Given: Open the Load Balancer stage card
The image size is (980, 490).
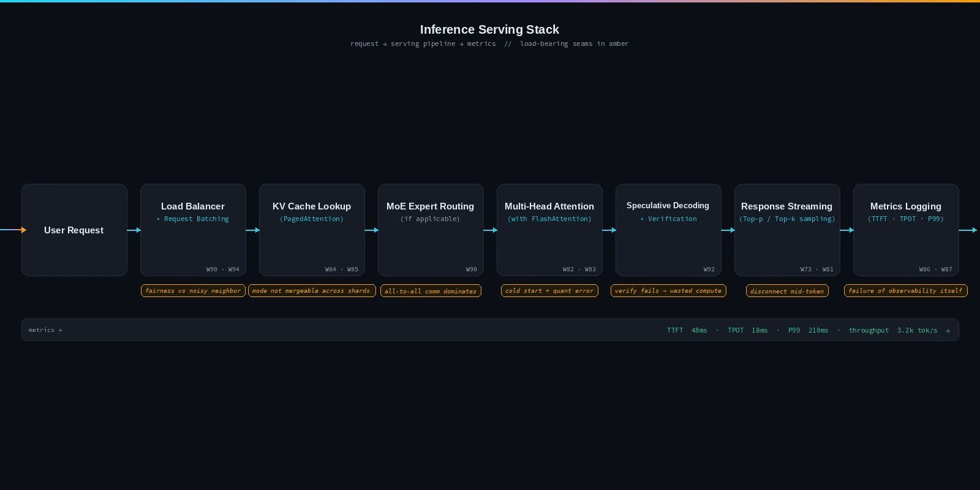Looking at the screenshot, I should [193, 230].
